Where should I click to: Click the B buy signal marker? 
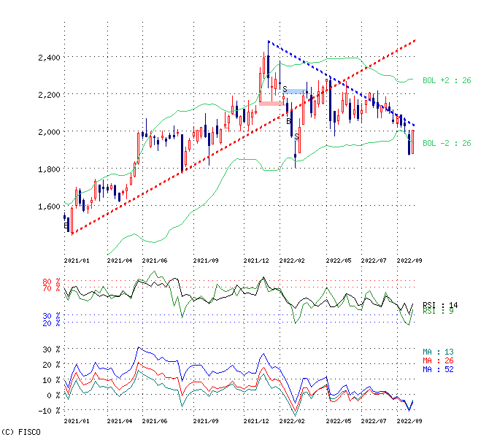(288, 121)
